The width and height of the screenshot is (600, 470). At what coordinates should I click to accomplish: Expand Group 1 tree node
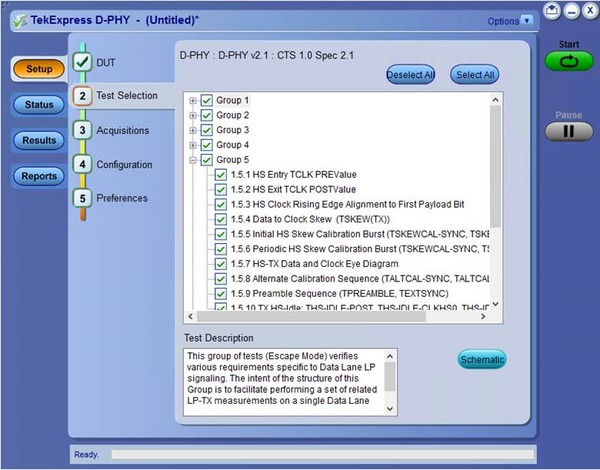pos(193,101)
